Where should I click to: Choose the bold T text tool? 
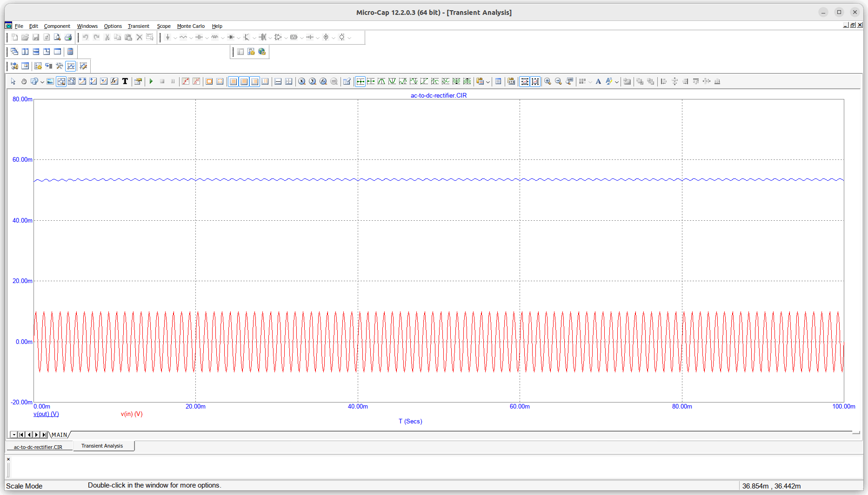(125, 81)
